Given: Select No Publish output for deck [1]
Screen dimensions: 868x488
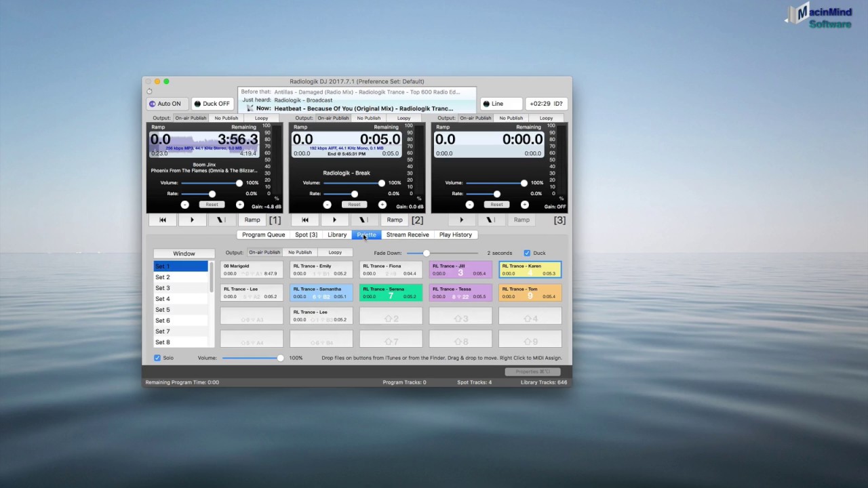Looking at the screenshot, I should tap(226, 118).
